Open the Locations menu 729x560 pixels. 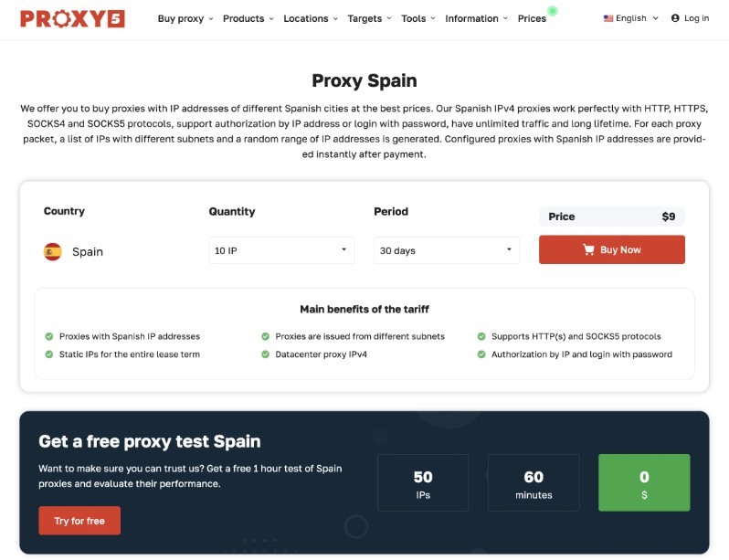click(x=311, y=18)
